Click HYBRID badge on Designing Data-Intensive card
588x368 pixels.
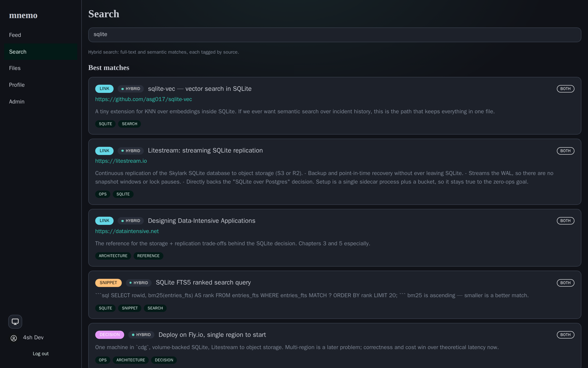[131, 221]
